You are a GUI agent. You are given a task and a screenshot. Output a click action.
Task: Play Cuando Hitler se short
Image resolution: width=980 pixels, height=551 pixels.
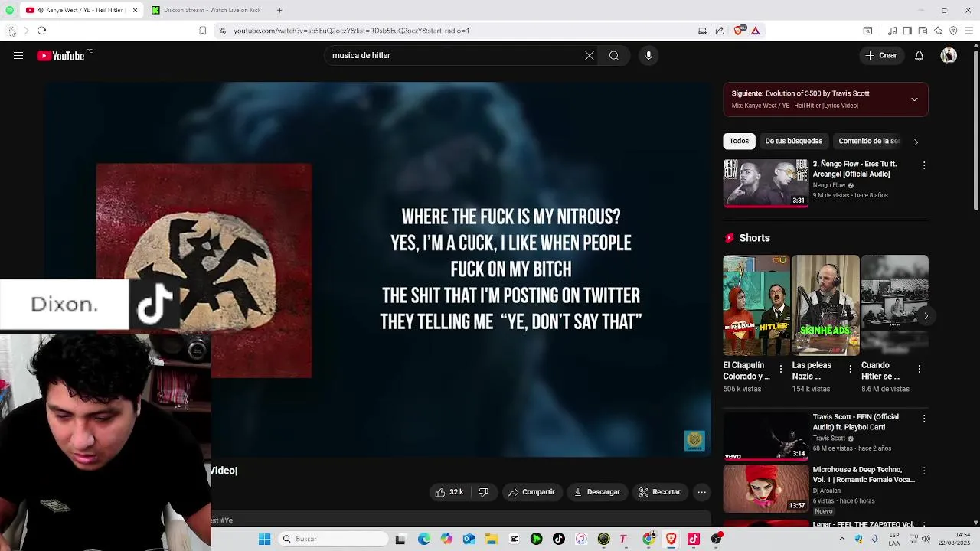[894, 305]
